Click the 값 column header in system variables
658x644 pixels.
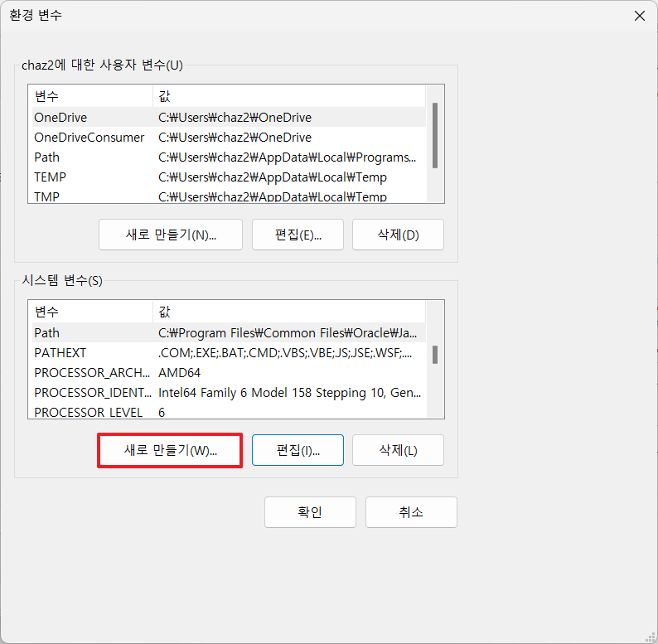pos(289,312)
